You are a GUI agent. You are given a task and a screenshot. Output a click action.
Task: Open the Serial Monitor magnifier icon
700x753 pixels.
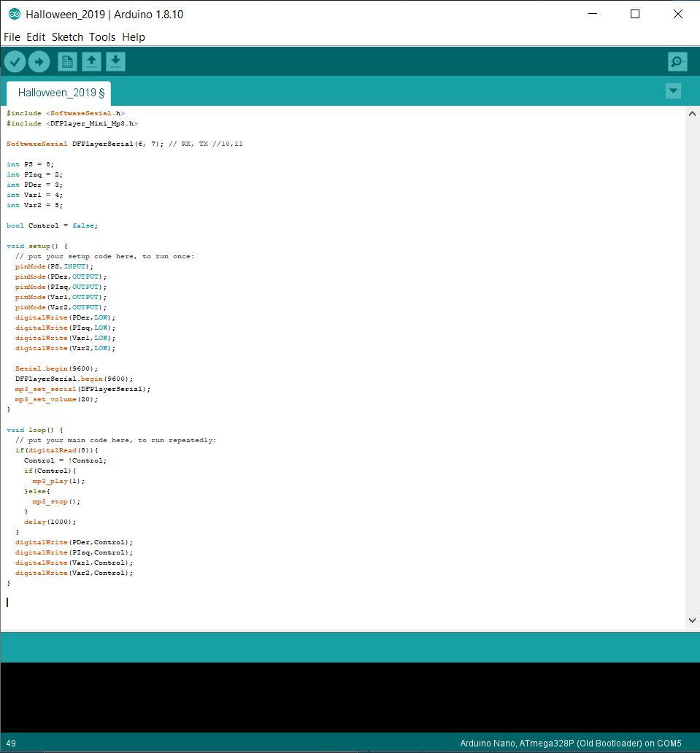(x=677, y=62)
